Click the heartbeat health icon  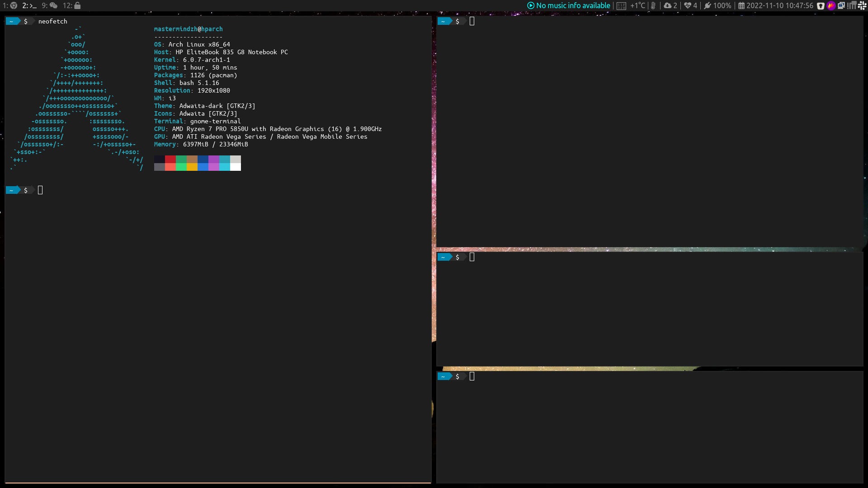tap(688, 5)
